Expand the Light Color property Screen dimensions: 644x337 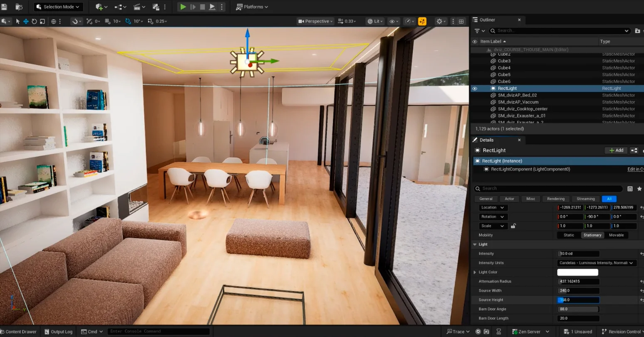(475, 272)
